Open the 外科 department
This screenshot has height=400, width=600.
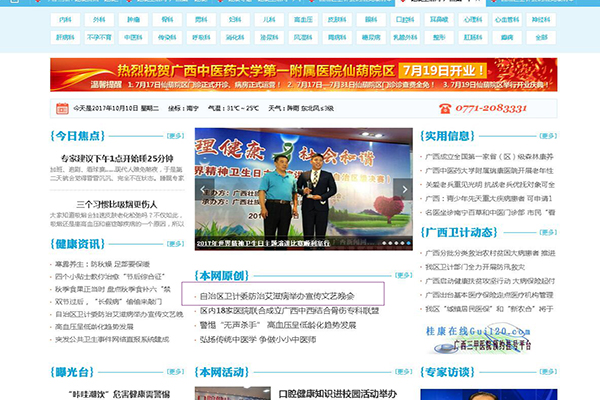[99, 20]
